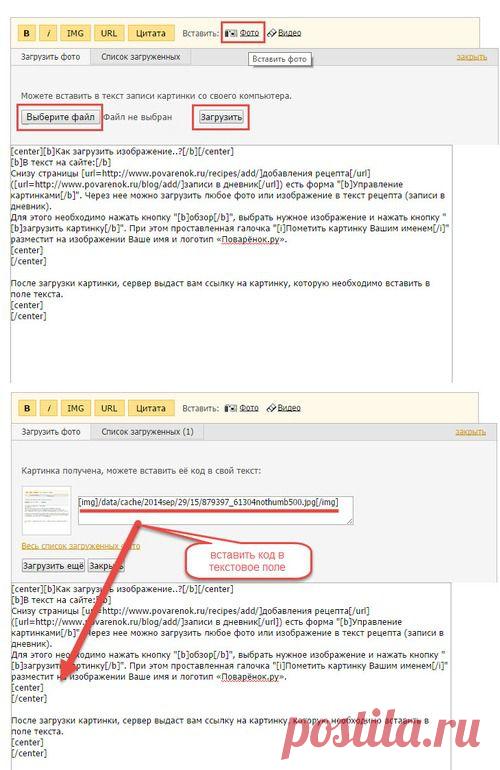
Task: Click the Загрузить ещё button
Action: pyautogui.click(x=54, y=566)
